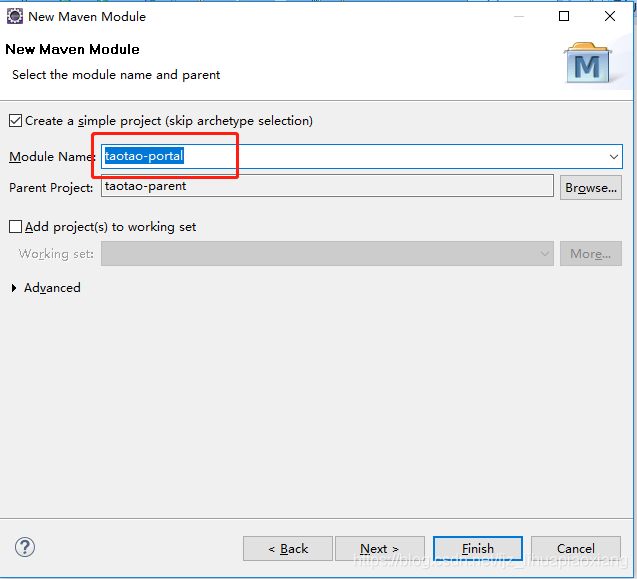The height and width of the screenshot is (579, 637).
Task: Click Finish to create the module
Action: tap(478, 549)
